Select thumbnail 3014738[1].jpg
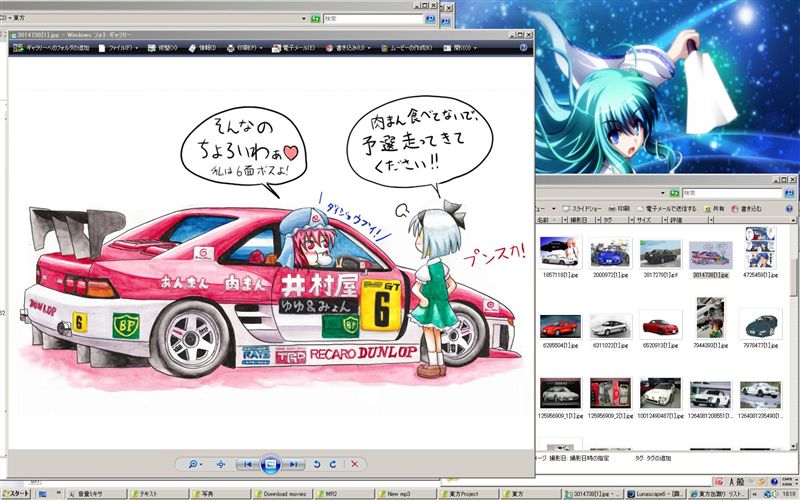800x500 pixels. 710,257
